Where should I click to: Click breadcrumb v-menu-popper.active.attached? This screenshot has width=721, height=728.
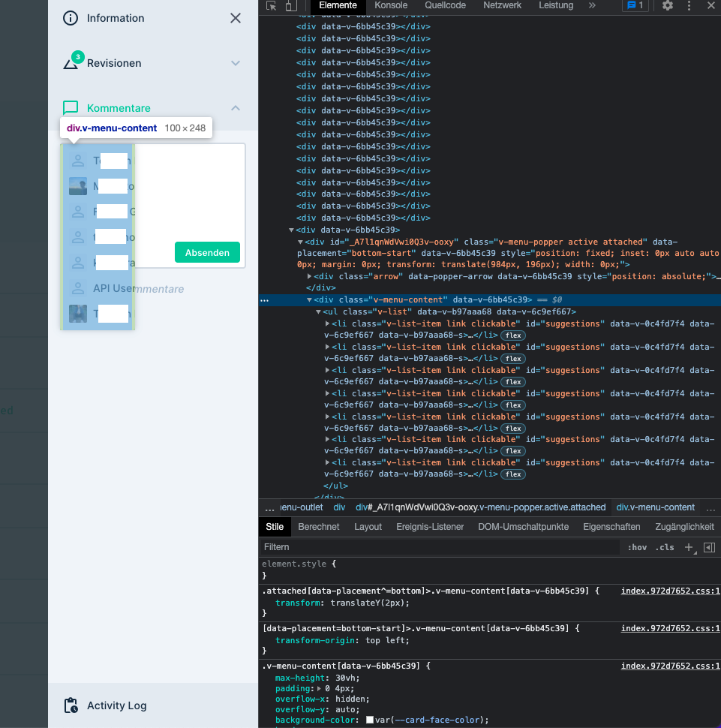480,507
